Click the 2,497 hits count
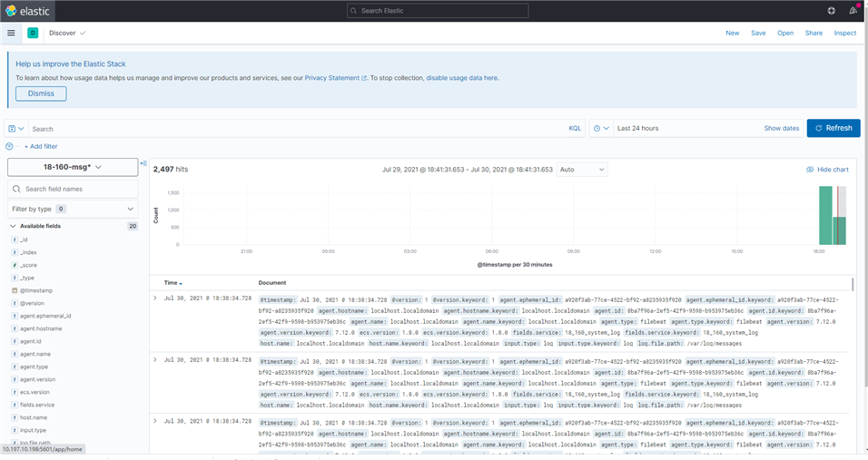The width and height of the screenshot is (868, 460). pos(171,169)
